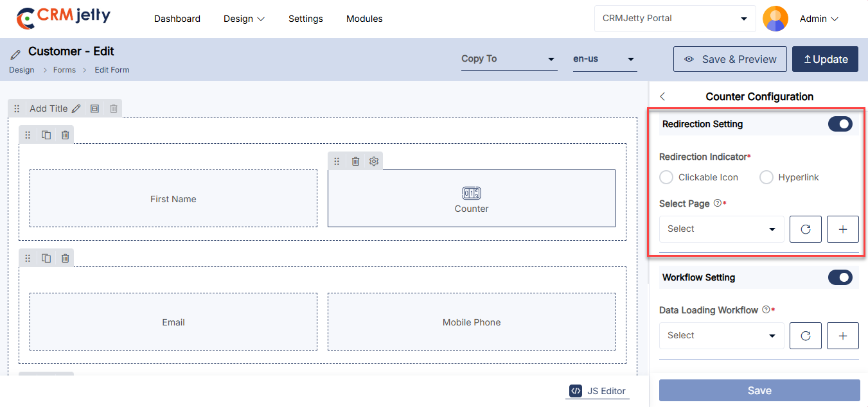Add a new page with plus button
Image resolution: width=868 pixels, height=407 pixels.
point(843,229)
